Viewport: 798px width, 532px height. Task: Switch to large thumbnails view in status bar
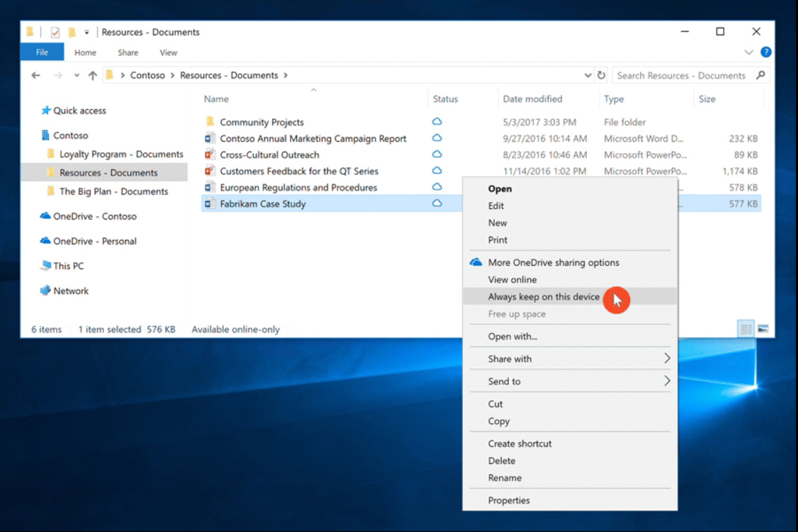coord(763,329)
